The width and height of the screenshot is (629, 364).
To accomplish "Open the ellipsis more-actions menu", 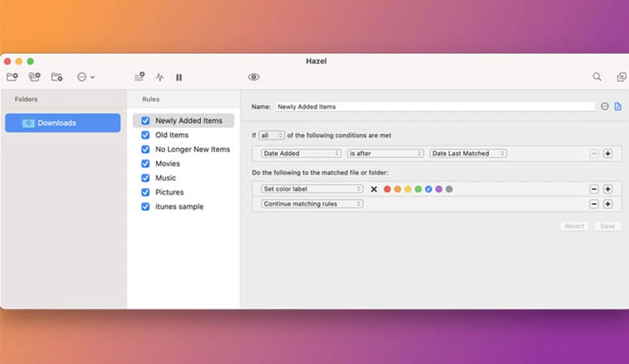I will [86, 77].
